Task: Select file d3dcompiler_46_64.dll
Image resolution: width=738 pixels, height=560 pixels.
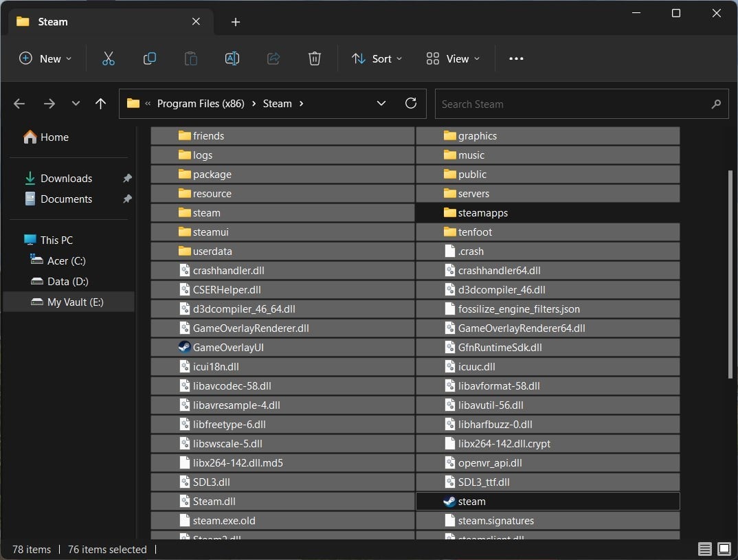Action: 282,309
